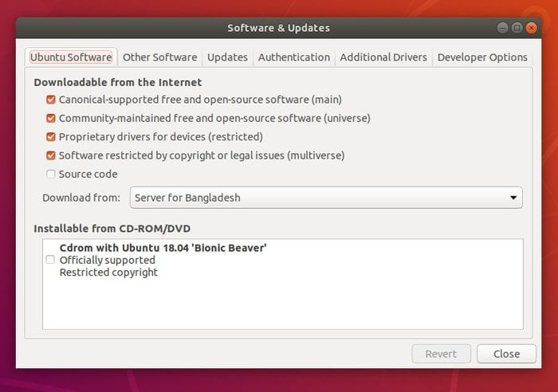Viewport: 558px width, 392px height.
Task: Disable Proprietary drivers (restricted) checkbox
Action: coord(51,136)
